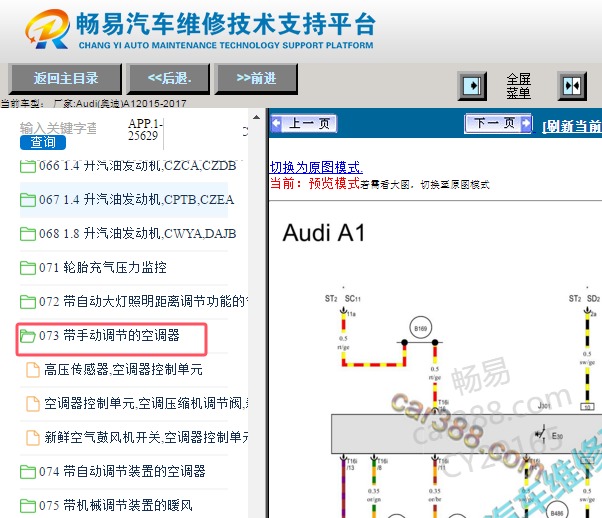
Task: Expand folder 075 带机械调节装置的暖风
Action: [x=116, y=505]
